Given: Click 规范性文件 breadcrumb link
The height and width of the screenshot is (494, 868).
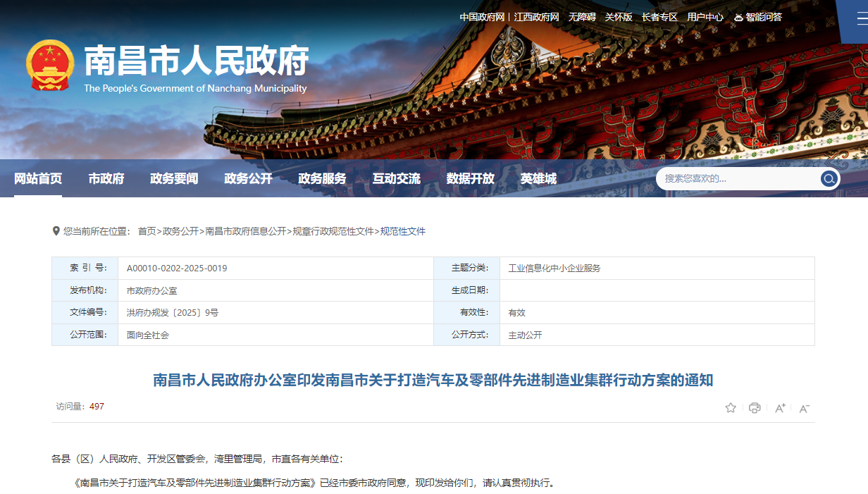Looking at the screenshot, I should (403, 231).
